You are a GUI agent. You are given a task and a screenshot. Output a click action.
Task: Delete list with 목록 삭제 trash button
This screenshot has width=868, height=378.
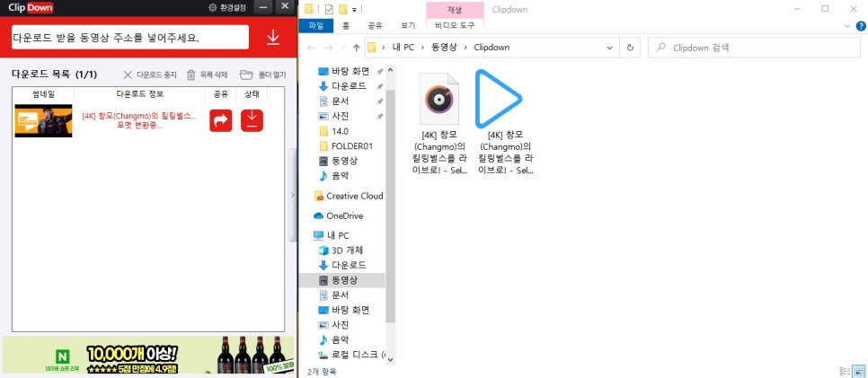point(207,75)
